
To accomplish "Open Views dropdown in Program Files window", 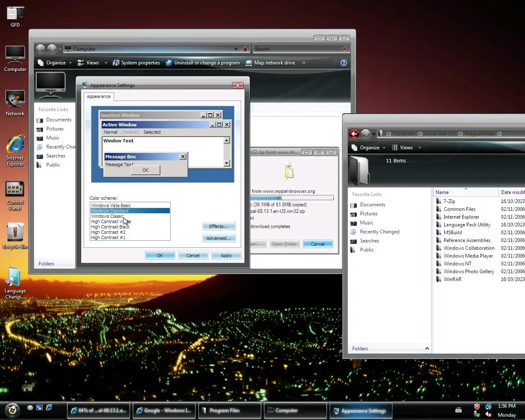I will point(406,148).
